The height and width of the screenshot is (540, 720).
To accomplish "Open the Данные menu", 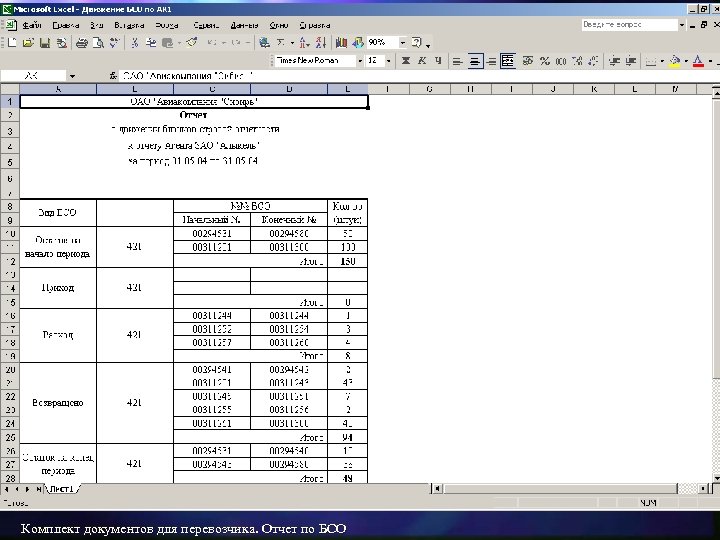I will click(x=244, y=25).
